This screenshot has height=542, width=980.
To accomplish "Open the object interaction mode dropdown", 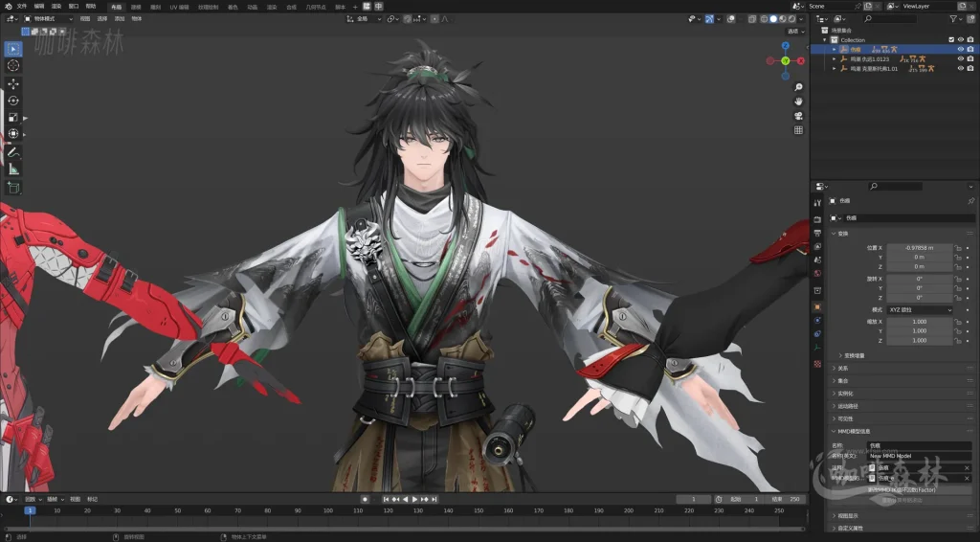I will pos(48,19).
